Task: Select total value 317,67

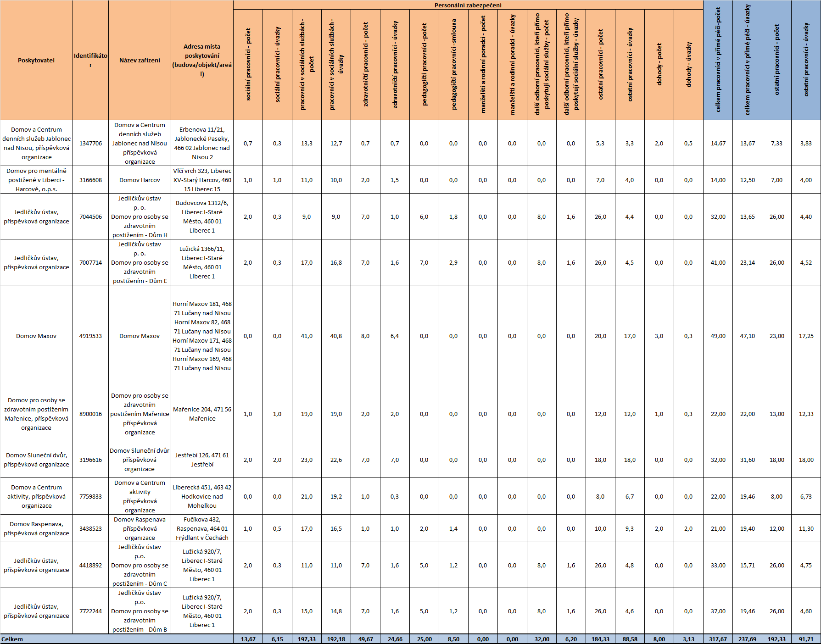Action: [x=718, y=639]
